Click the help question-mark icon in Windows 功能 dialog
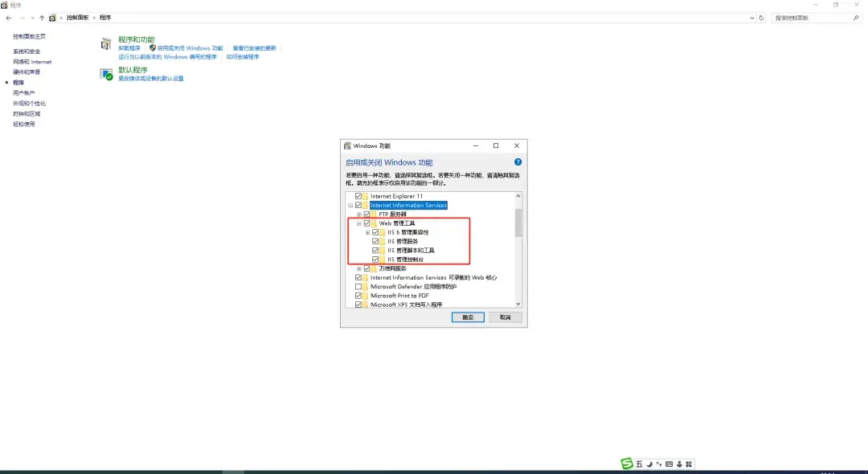The image size is (868, 474). click(x=518, y=162)
